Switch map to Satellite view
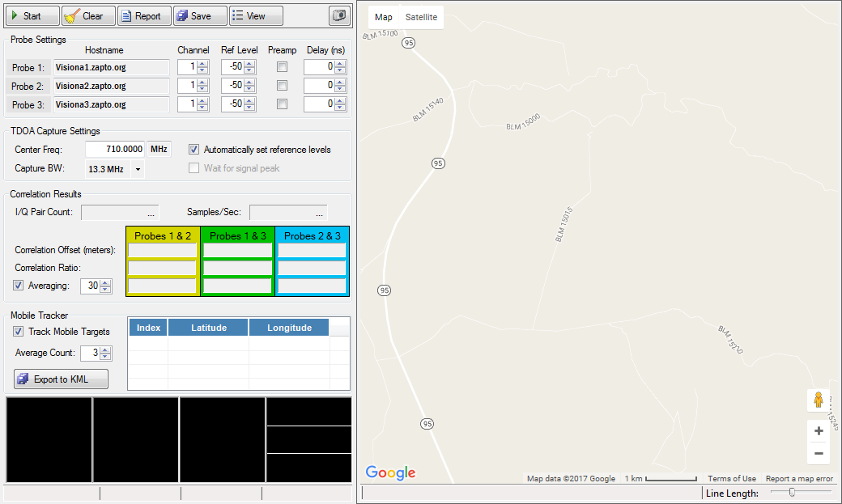842x504 pixels. pos(421,17)
